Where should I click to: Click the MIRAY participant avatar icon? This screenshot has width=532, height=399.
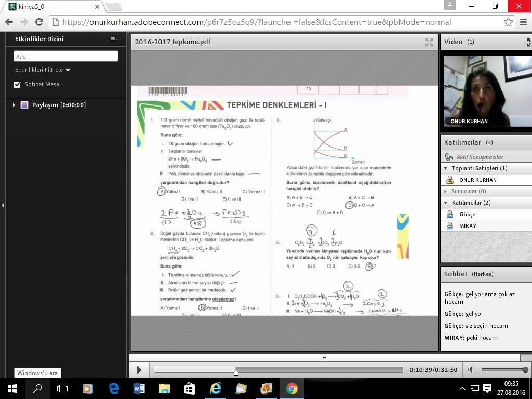click(450, 225)
